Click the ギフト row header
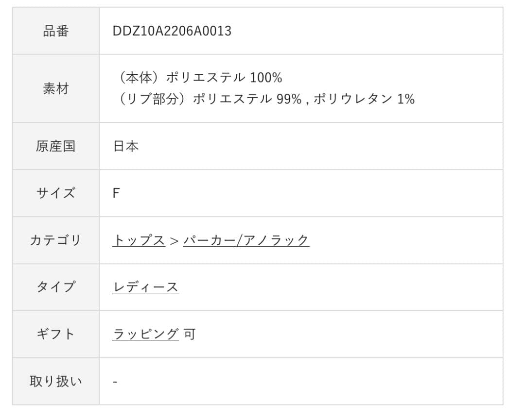Image resolution: width=525 pixels, height=420 pixels. click(56, 333)
